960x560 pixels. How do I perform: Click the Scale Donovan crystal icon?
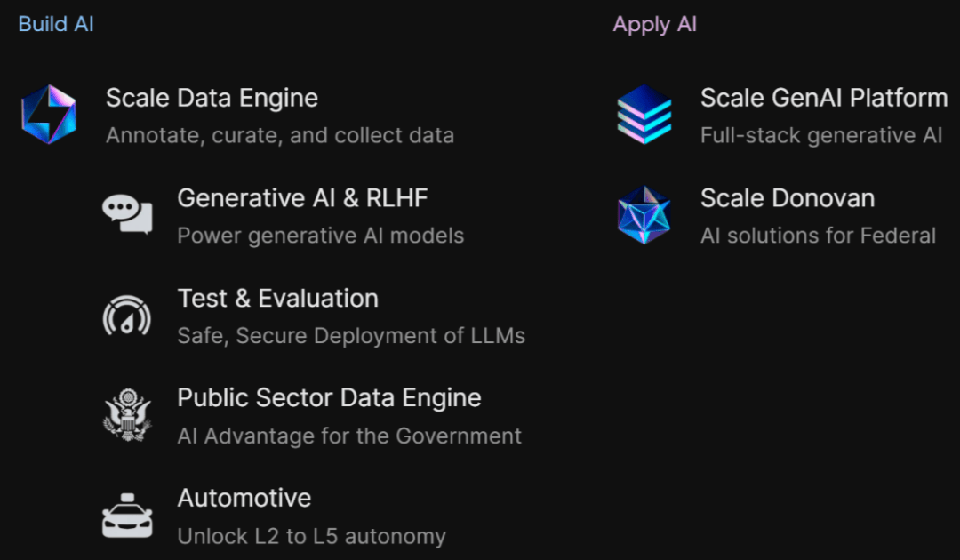(x=644, y=214)
